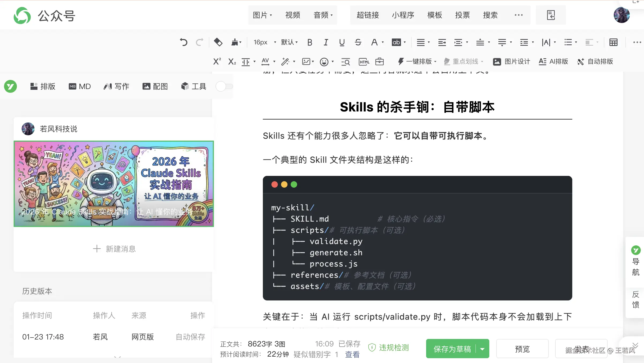Click the 预览 preview button

click(x=522, y=349)
